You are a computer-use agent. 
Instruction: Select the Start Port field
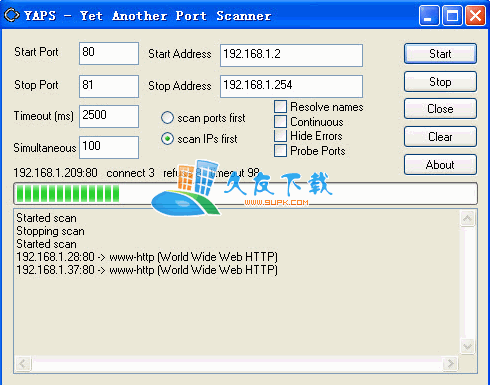[109, 53]
